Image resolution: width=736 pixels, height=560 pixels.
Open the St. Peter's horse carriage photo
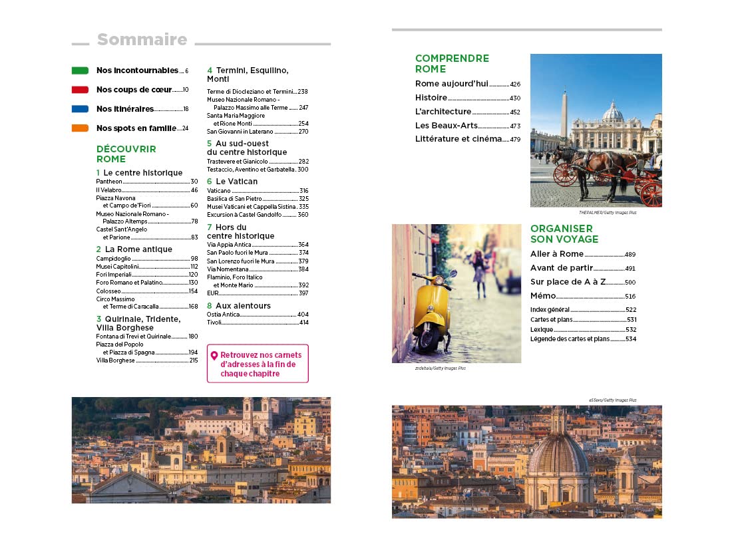tap(596, 130)
